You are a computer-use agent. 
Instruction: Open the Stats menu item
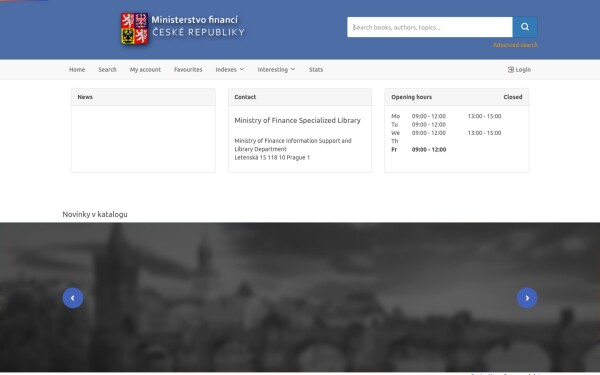point(316,69)
